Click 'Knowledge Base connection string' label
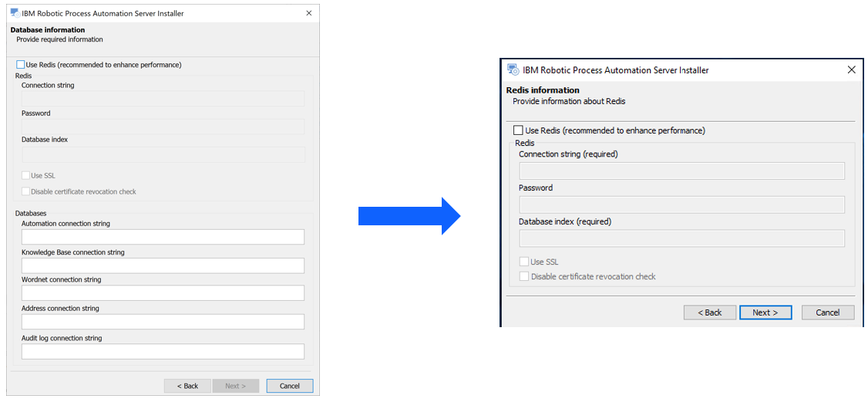 pyautogui.click(x=73, y=252)
